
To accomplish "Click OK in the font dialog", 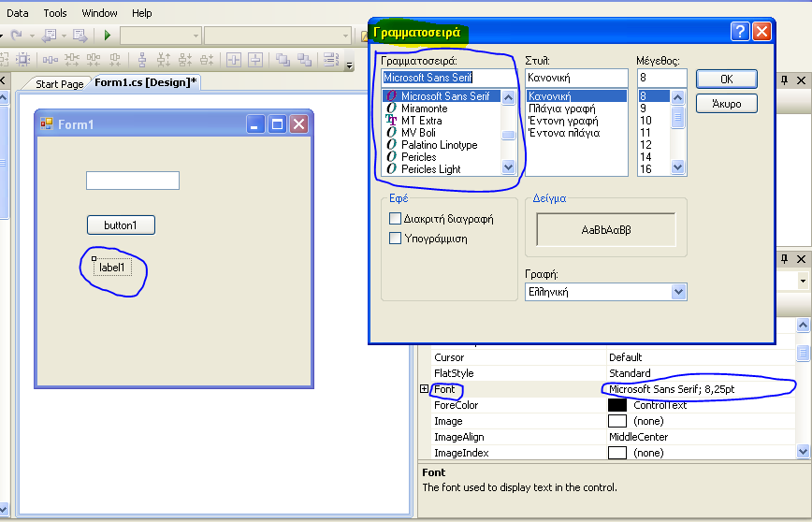I will (x=727, y=80).
